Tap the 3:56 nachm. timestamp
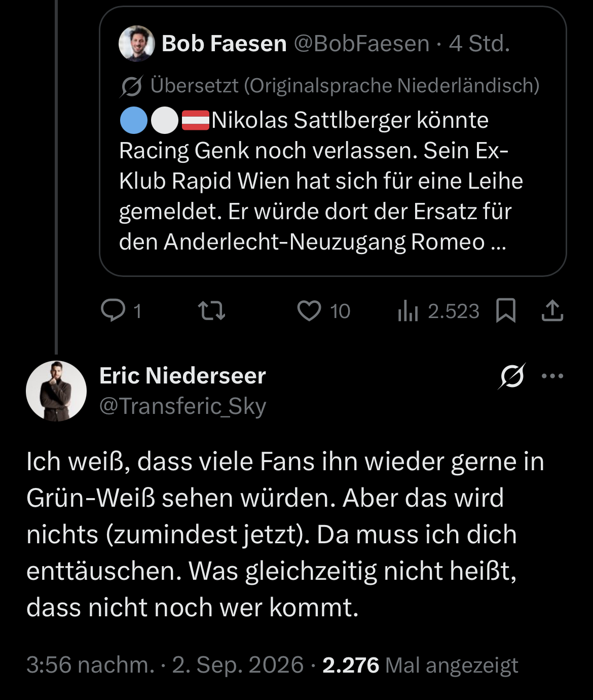Image resolution: width=593 pixels, height=700 pixels. [90, 665]
